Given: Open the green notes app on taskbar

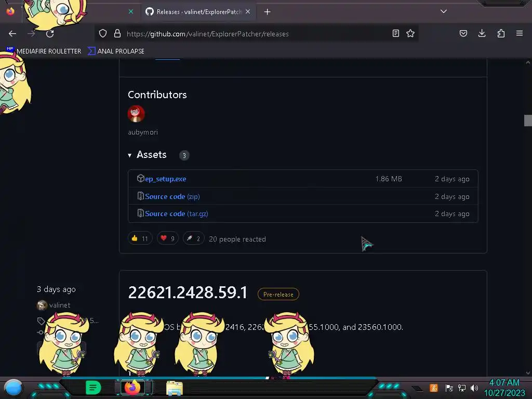Looking at the screenshot, I should pyautogui.click(x=94, y=388).
